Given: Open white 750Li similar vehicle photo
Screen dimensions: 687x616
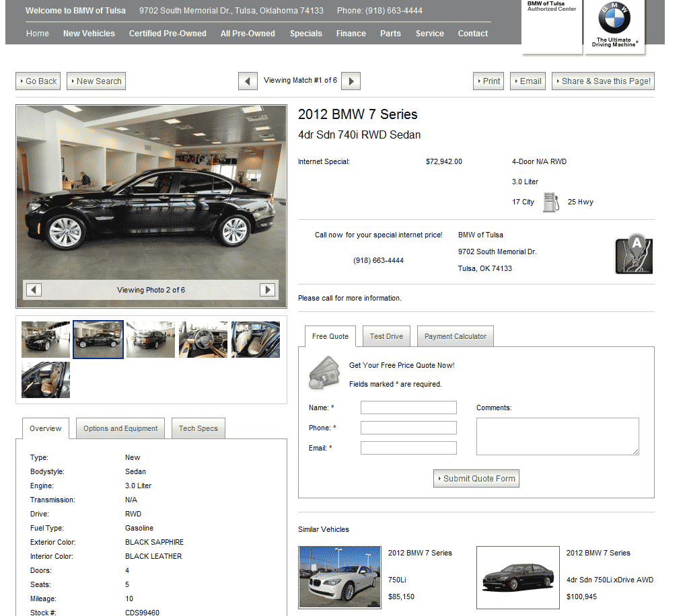Looking at the screenshot, I should 340,578.
